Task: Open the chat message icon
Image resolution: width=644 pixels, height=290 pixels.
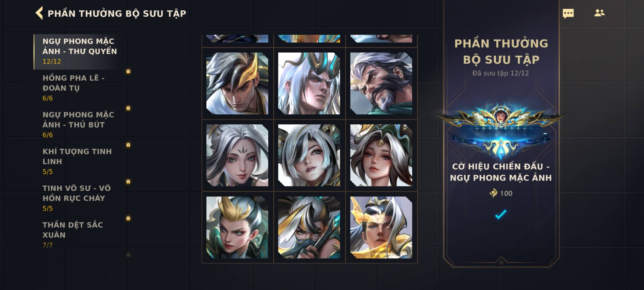Action: point(568,13)
